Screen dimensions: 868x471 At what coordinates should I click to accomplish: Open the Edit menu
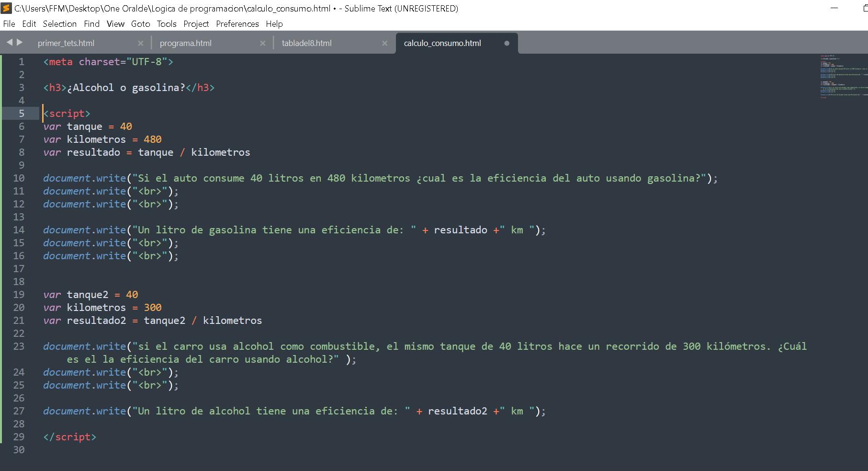29,24
